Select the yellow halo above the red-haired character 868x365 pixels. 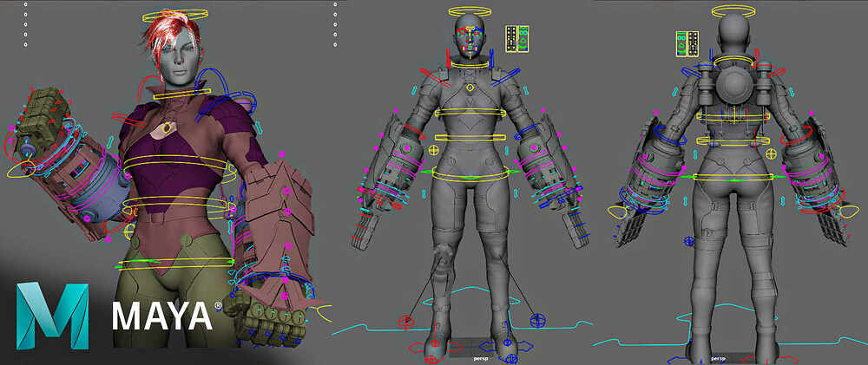(168, 16)
